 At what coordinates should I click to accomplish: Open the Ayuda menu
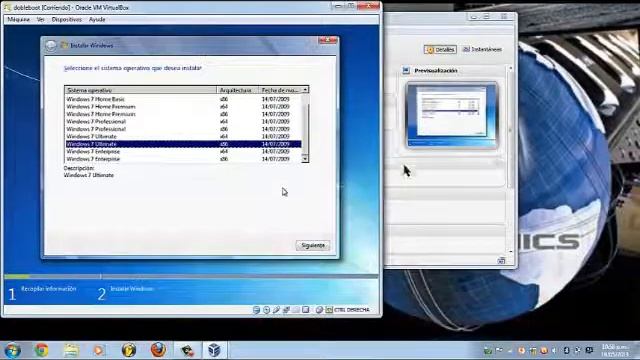[97, 19]
